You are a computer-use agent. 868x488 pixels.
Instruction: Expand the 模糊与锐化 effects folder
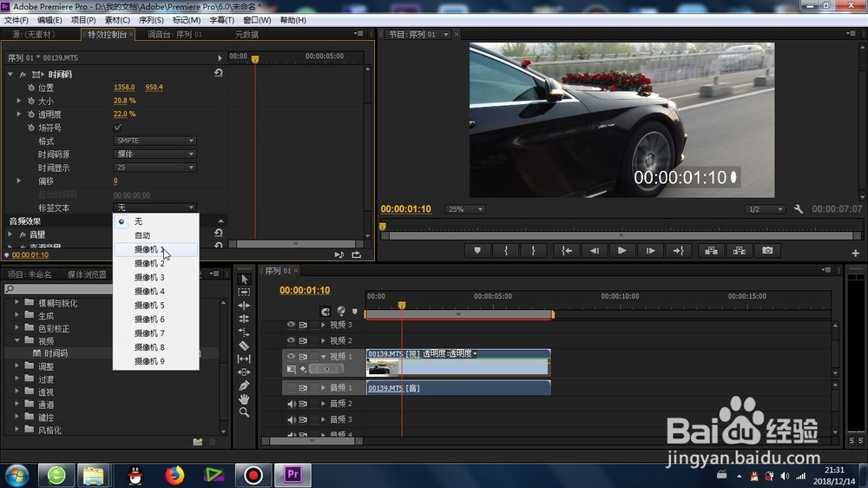(16, 302)
